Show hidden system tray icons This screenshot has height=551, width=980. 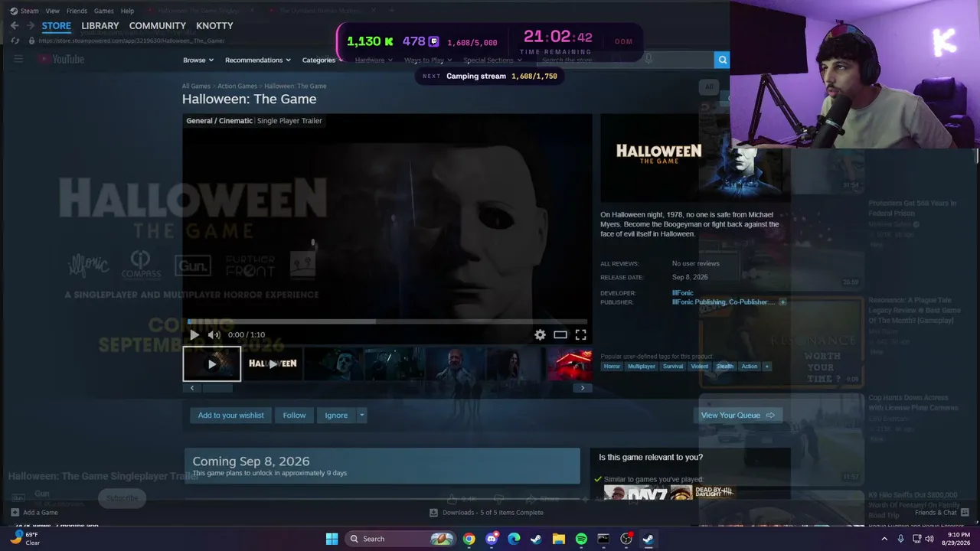pos(884,539)
